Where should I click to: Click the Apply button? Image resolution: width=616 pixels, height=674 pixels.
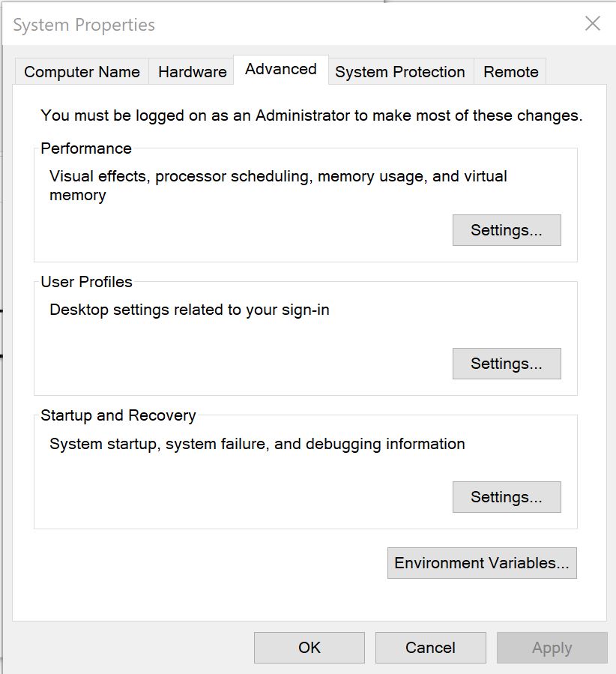tap(552, 648)
